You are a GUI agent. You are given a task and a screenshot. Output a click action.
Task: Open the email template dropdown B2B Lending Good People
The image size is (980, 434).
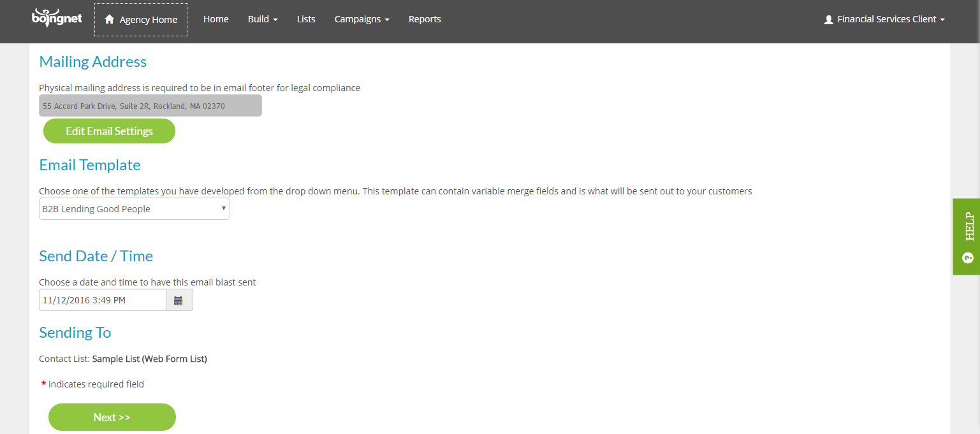tap(135, 209)
